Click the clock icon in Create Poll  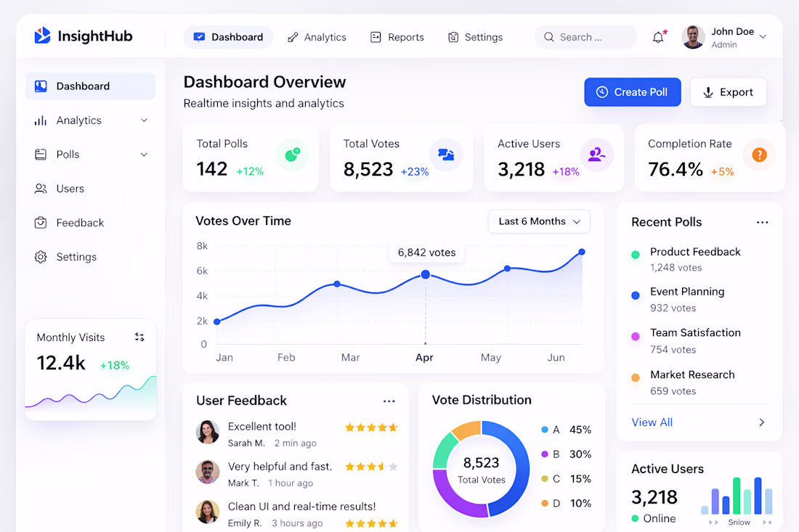point(602,92)
